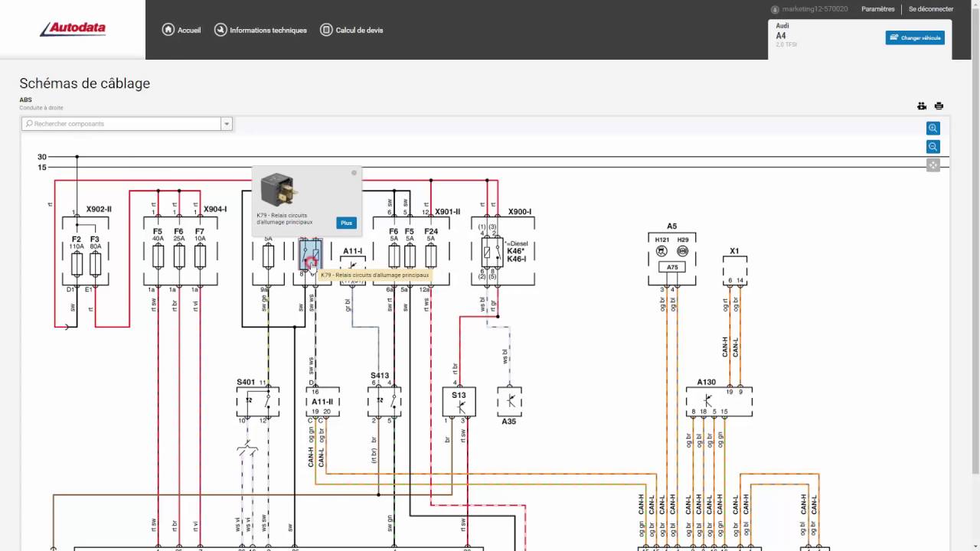Screen dimensions: 980x551
Task: Click the ABS subtitle text
Action: pyautogui.click(x=25, y=100)
